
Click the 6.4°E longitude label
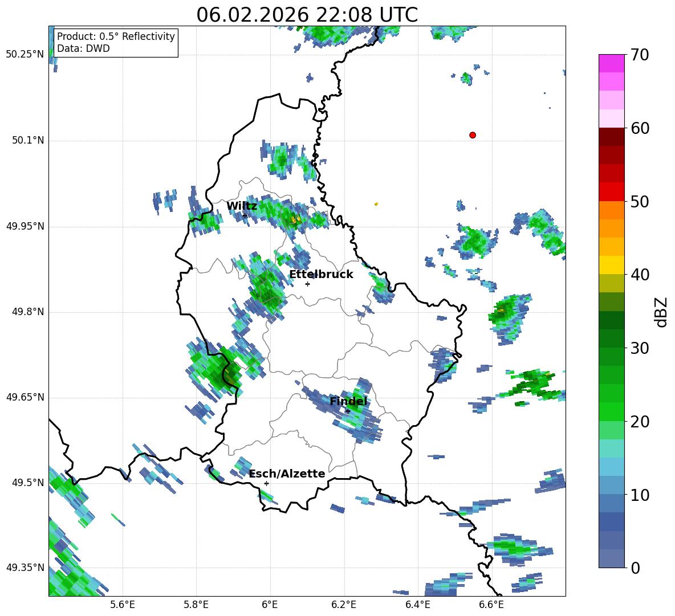(x=417, y=605)
